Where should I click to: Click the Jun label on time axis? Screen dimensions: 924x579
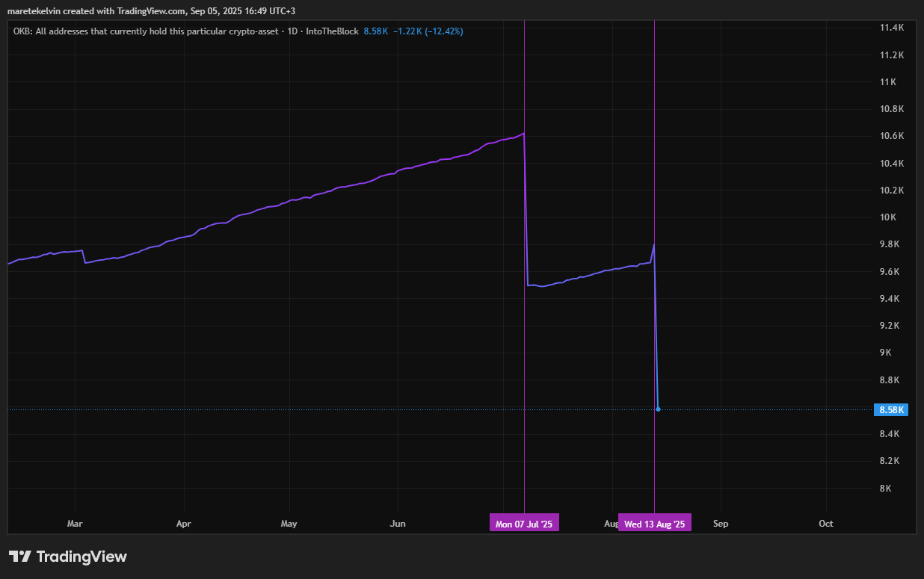click(398, 524)
